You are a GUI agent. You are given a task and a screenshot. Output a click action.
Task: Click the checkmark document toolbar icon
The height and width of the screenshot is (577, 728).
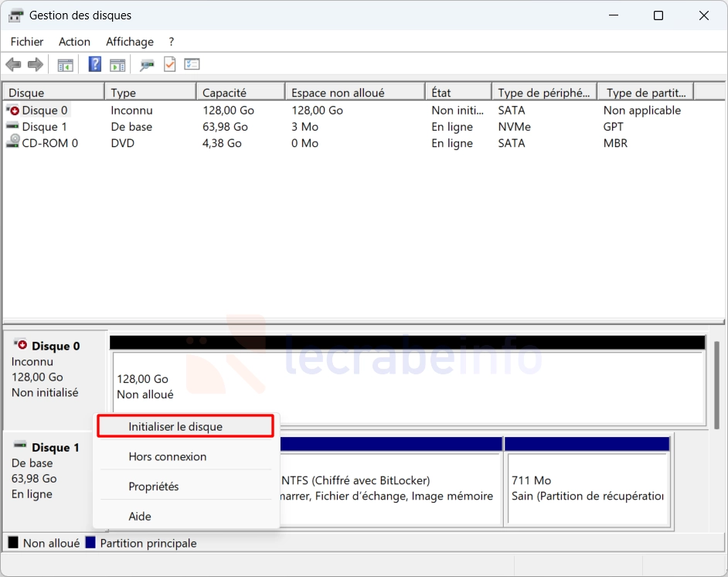tap(169, 65)
